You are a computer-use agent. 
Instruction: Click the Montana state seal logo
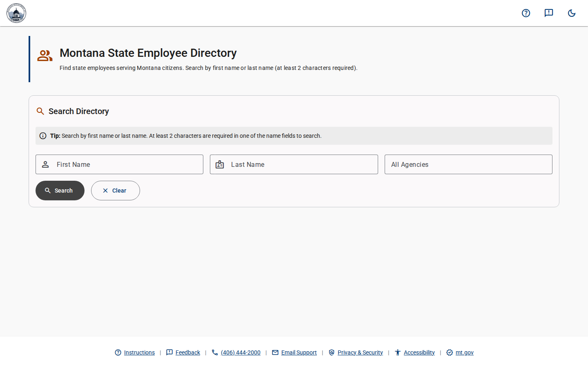(16, 13)
